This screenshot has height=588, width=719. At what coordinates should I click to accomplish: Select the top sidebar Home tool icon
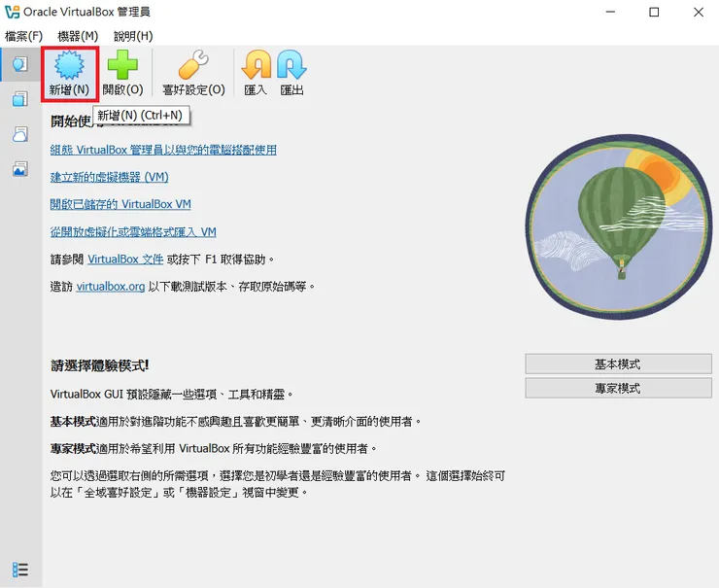(x=19, y=64)
